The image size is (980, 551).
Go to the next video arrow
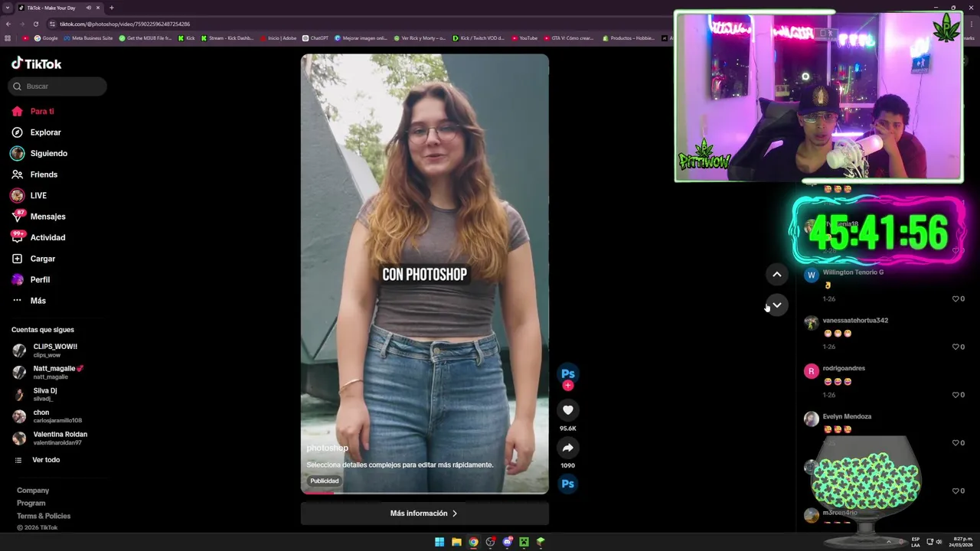point(776,305)
